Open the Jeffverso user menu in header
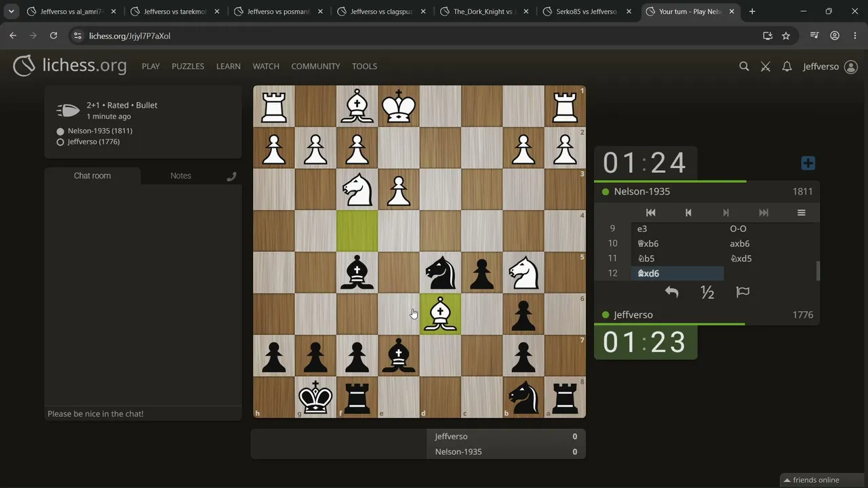Image resolution: width=868 pixels, height=488 pixels. (x=831, y=66)
